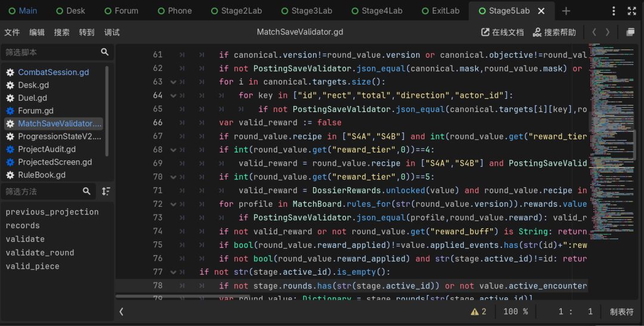
Task: Collapse the fold arrow at line 77
Action: [x=174, y=272]
